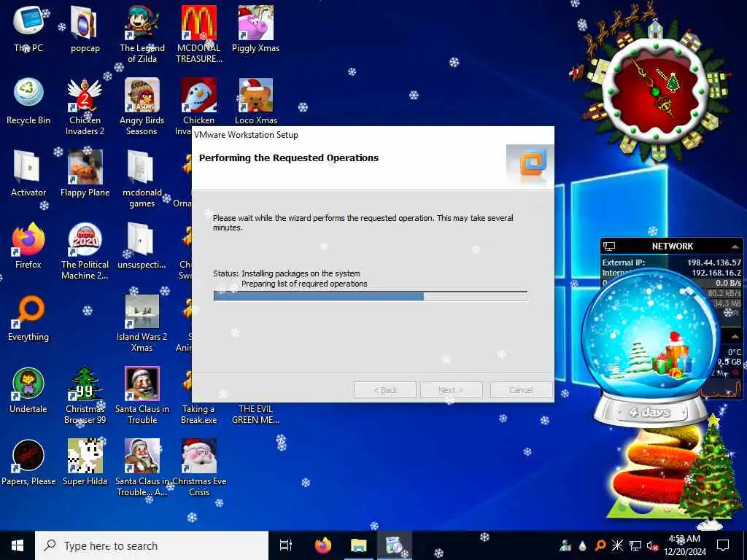The width and height of the screenshot is (747, 560).
Task: Launch Firefox from the desktop
Action: click(28, 245)
